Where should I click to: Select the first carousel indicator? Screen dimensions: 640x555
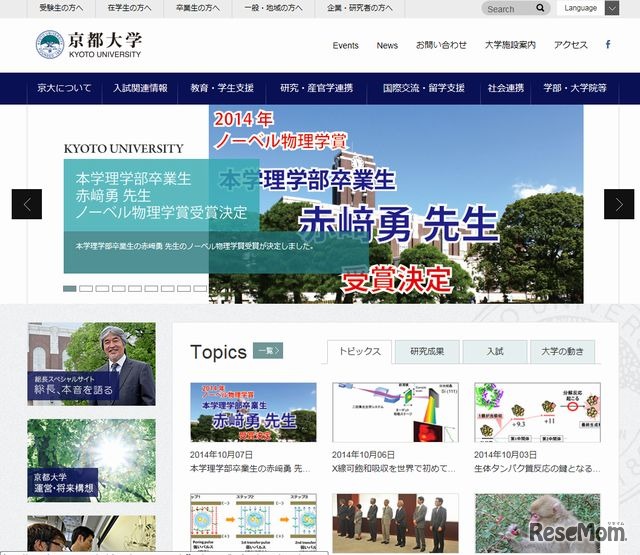click(69, 289)
